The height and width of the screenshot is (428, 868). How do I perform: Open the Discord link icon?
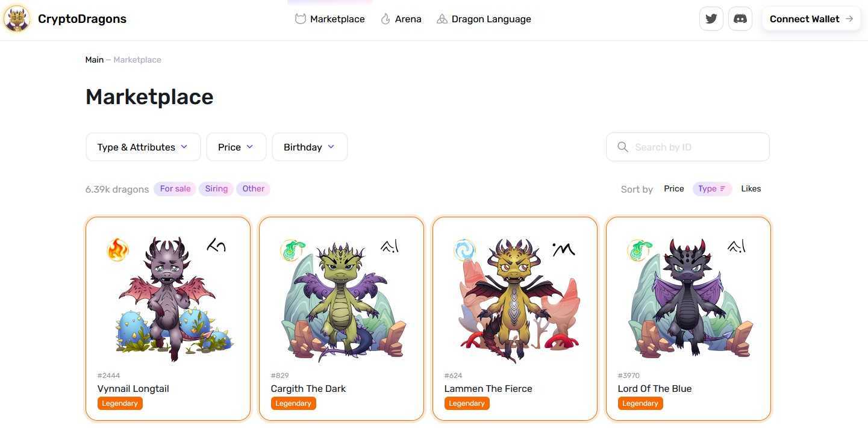click(x=740, y=19)
